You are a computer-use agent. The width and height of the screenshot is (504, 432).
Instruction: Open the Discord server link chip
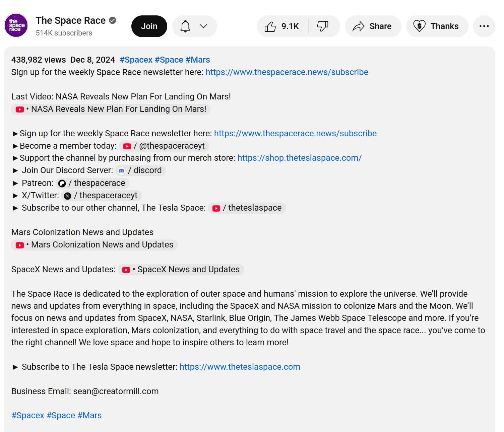click(140, 170)
